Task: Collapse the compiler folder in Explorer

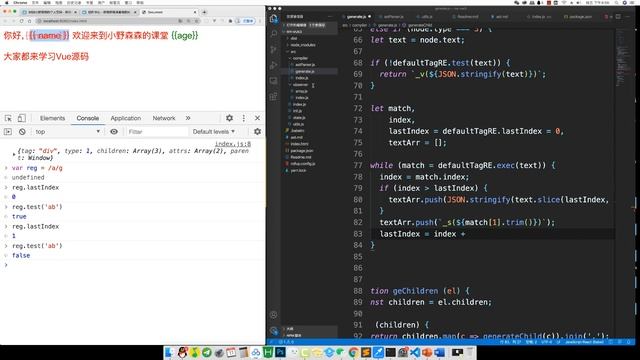Action: click(x=309, y=58)
